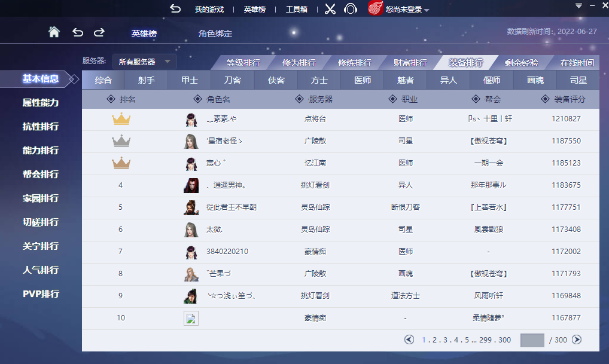
Task: Open the 角色绑定 tab
Action: tap(215, 33)
